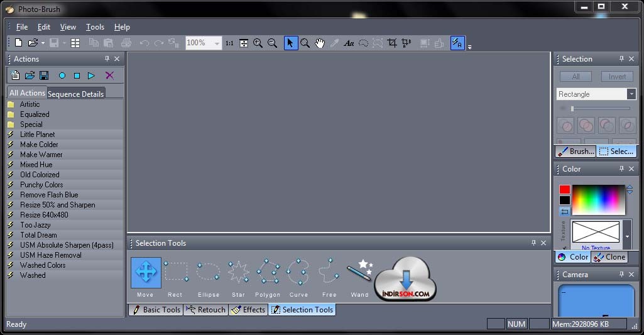Screen dimensions: 644x335
Task: Pin the Color panel
Action: [x=621, y=168]
